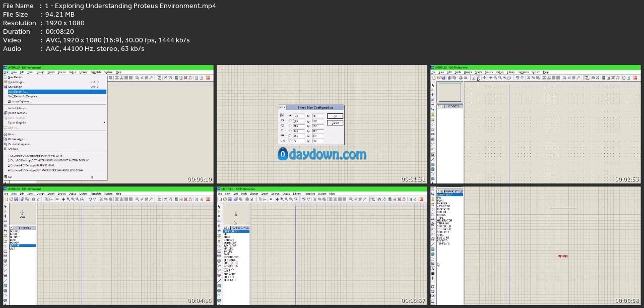644x308 pixels.
Task: Click the L library button in the 00:02:53 frame
Action: 443,106
